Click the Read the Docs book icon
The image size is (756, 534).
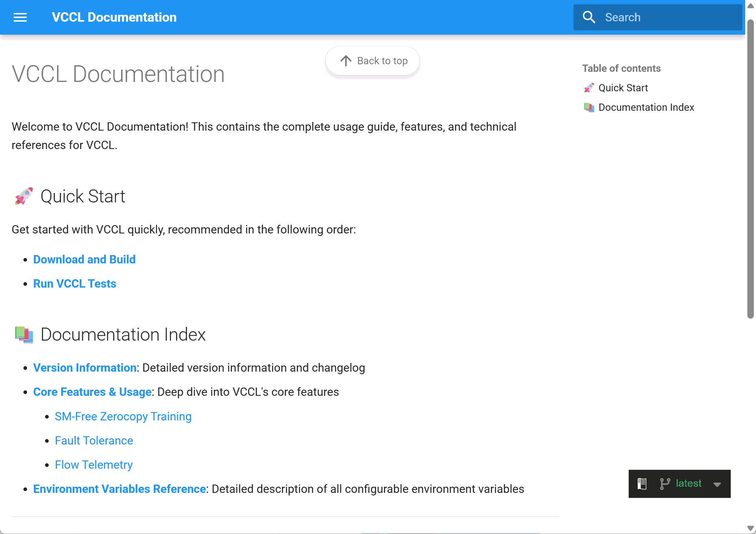pyautogui.click(x=642, y=483)
